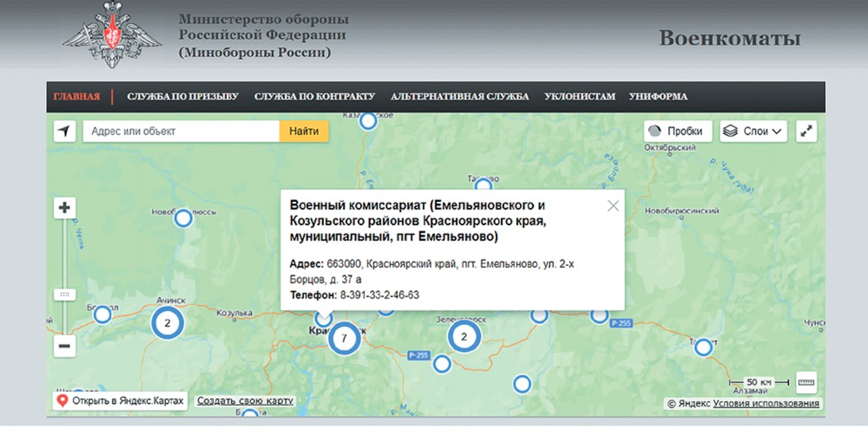
Task: Follow the Создать свою карту link
Action: point(245,401)
